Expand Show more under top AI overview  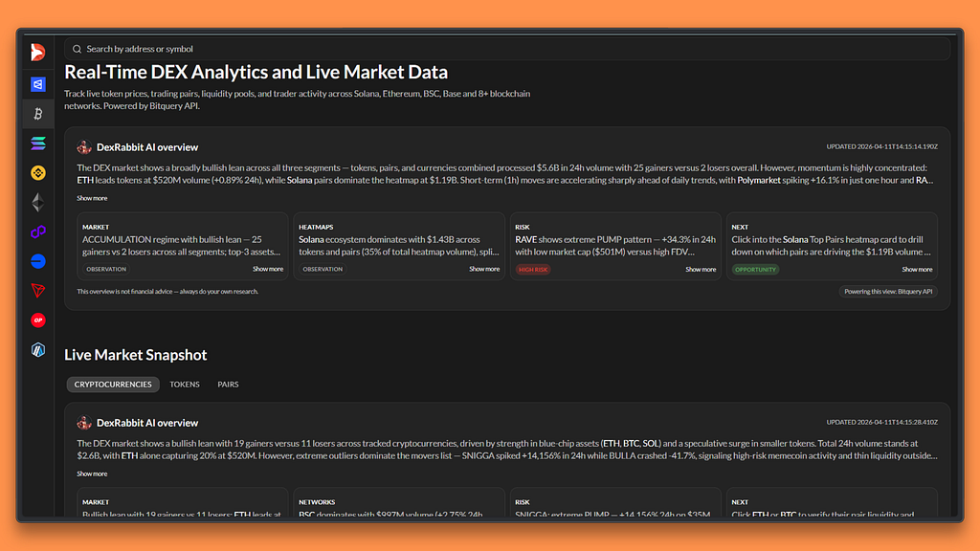(x=92, y=198)
